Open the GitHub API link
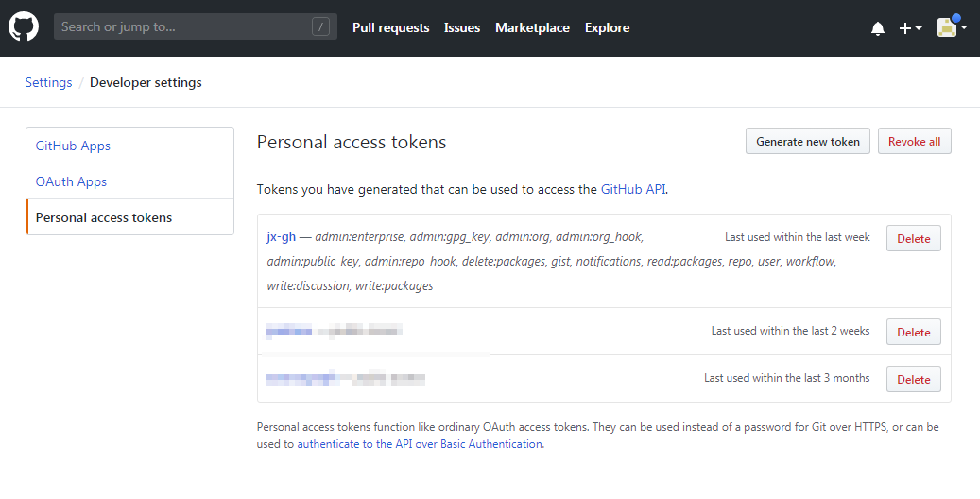 (632, 189)
